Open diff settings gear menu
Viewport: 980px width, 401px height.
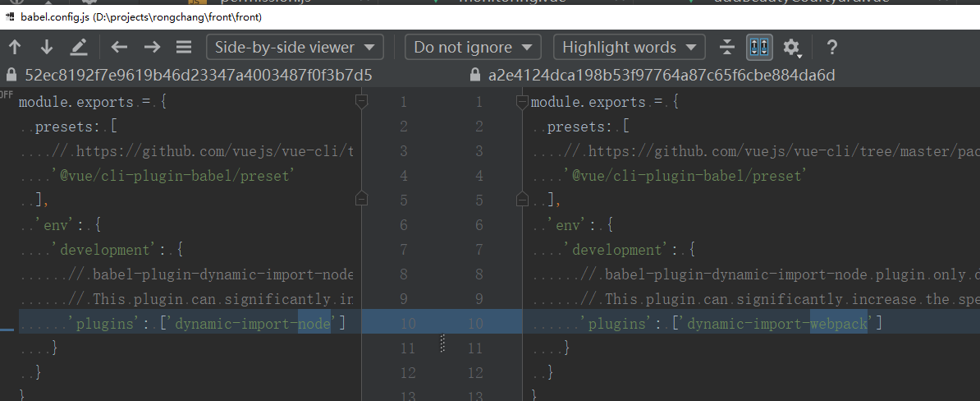[791, 48]
